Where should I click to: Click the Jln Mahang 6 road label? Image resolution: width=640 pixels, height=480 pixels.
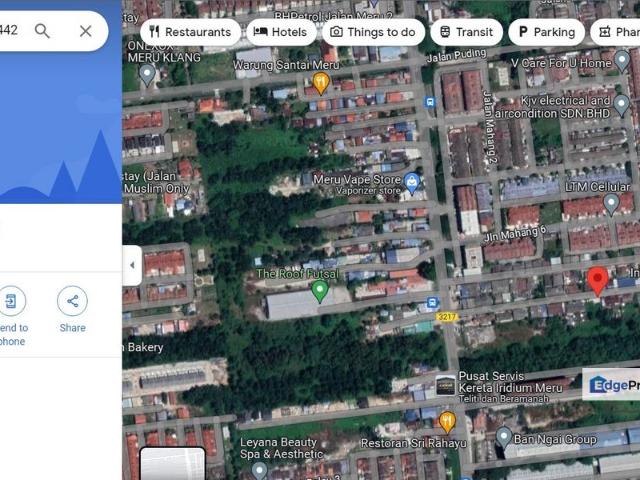tap(515, 234)
